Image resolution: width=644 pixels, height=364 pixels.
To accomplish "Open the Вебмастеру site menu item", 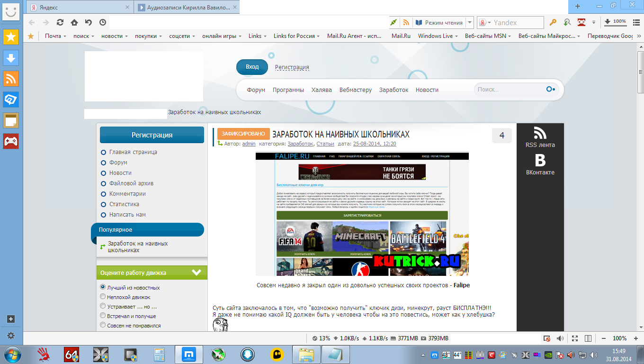I will click(356, 90).
